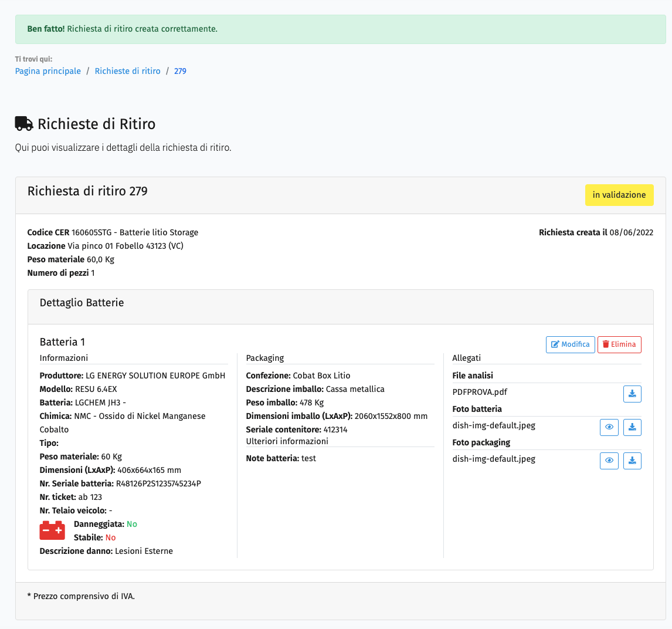Go to Pagina principale breadcrumb
Screen dimensions: 672x629
[x=48, y=71]
